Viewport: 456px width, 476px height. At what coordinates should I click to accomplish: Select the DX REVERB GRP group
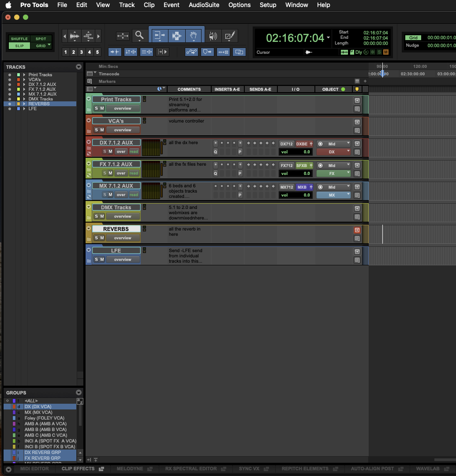tap(42, 452)
